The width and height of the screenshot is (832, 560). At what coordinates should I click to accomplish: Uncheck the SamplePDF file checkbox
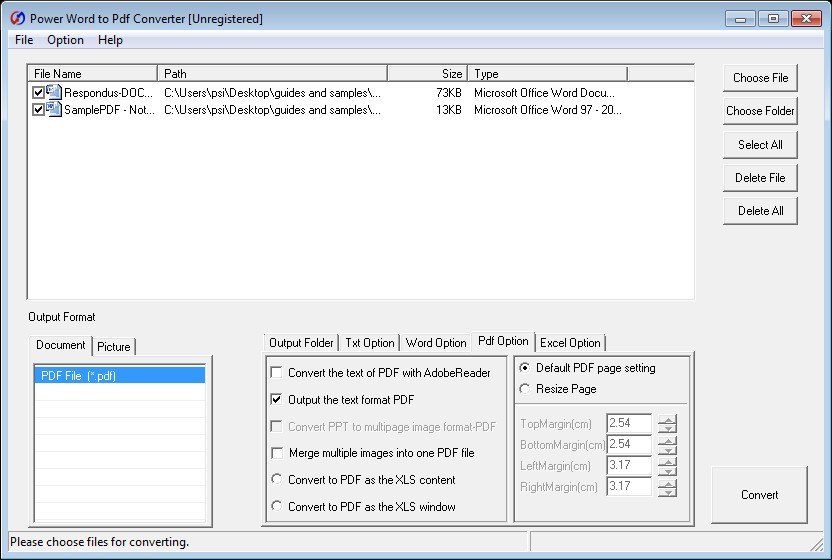(x=38, y=109)
